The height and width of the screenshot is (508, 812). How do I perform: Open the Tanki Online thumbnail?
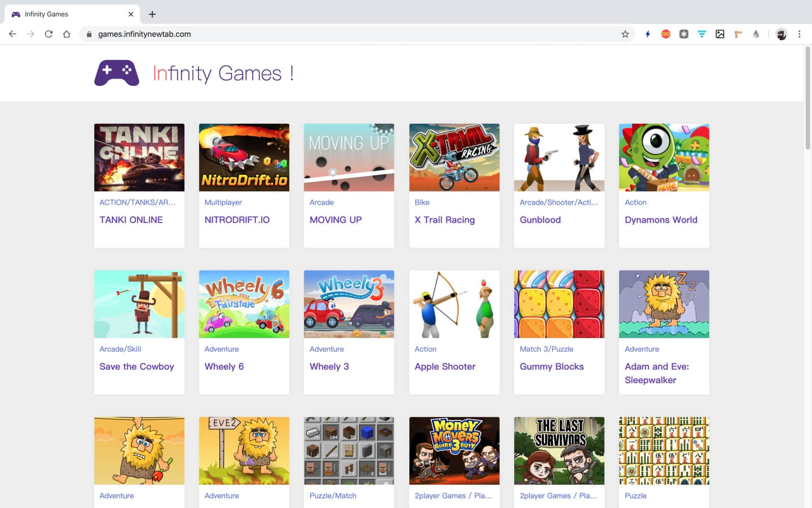139,157
